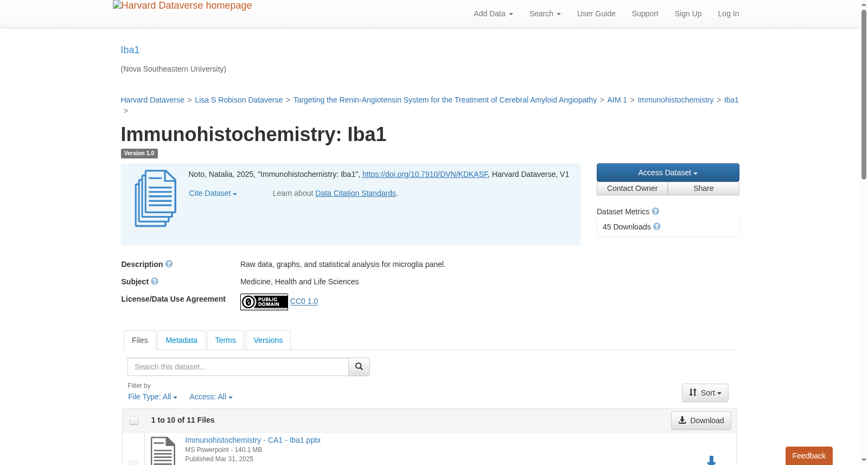Screen dimensions: 868x465
Task: Go to Targeting the Renin-Angiotensin System breadcrumb
Action: click(x=445, y=100)
